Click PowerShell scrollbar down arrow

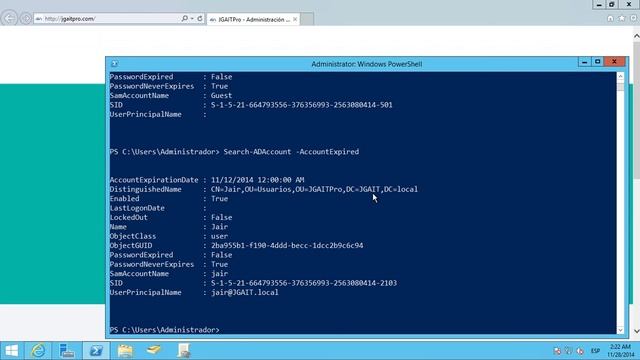[x=620, y=330]
